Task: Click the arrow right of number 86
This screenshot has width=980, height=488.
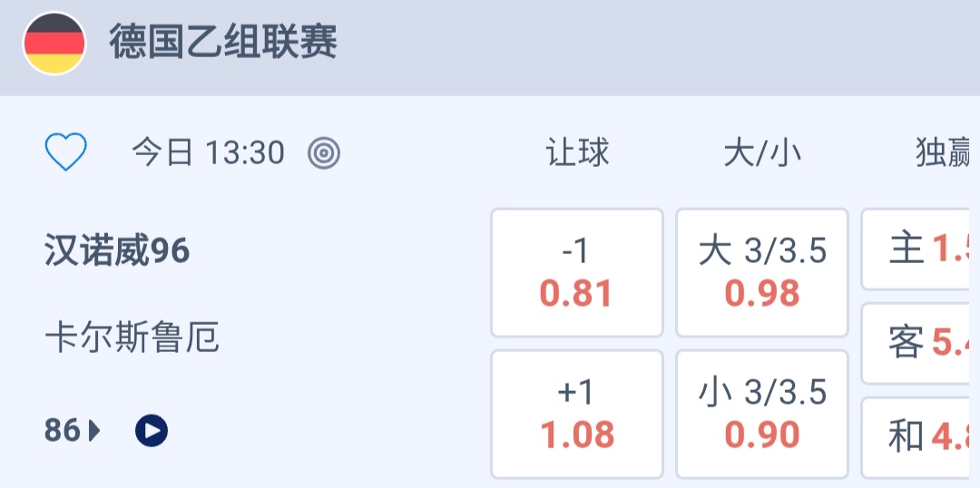Action: 95,431
